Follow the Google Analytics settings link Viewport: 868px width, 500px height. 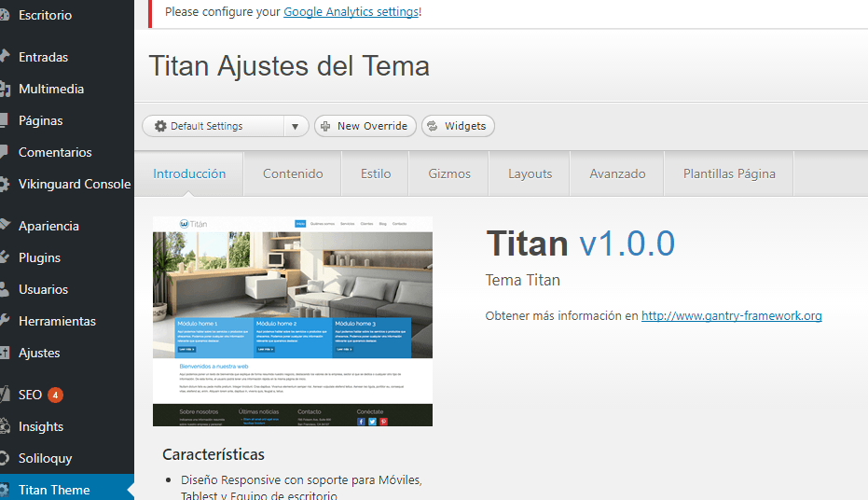click(x=351, y=11)
